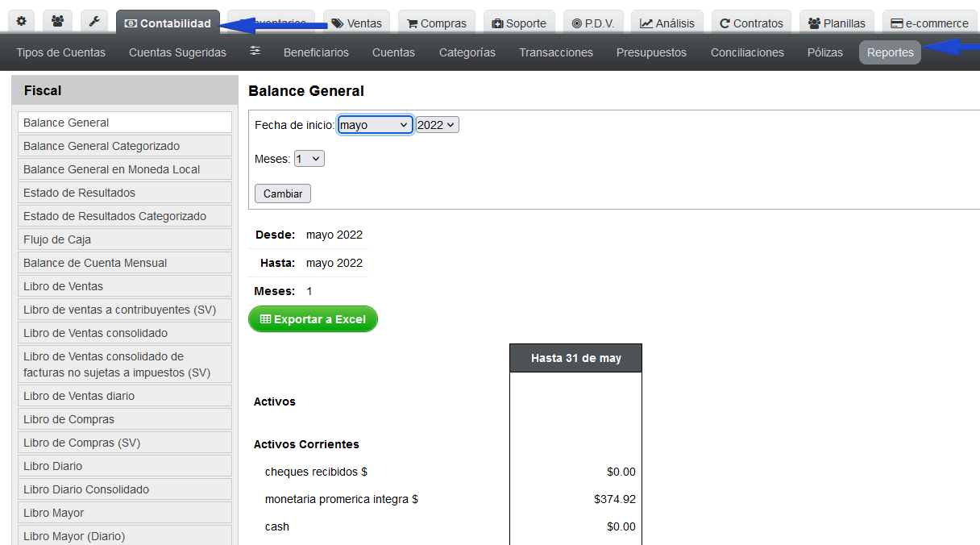Image resolution: width=980 pixels, height=545 pixels.
Task: Go to Cuentas Sugeridas
Action: (x=177, y=52)
